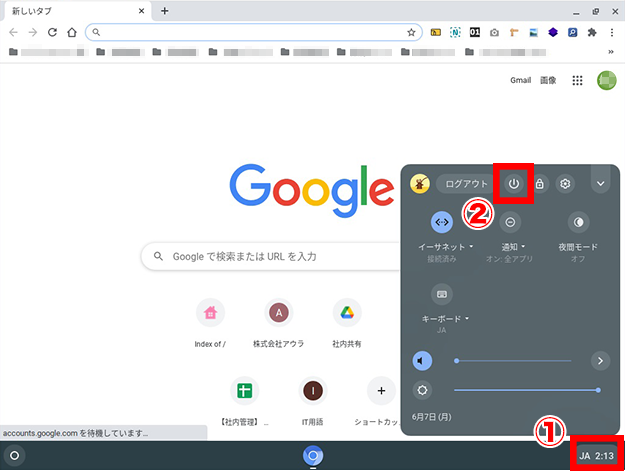Click the orange signpost extension icon

[x=514, y=32]
